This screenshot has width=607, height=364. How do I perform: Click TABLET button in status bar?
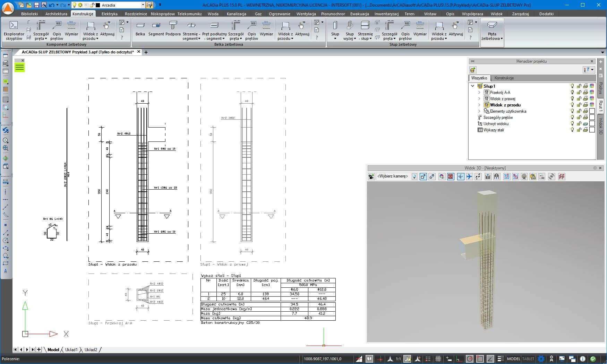coord(528,359)
